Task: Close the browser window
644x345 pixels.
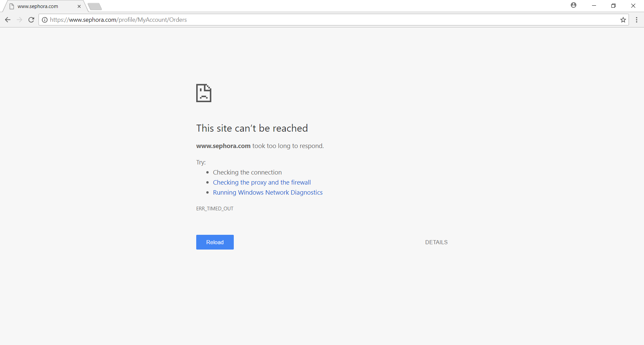Action: pos(633,6)
